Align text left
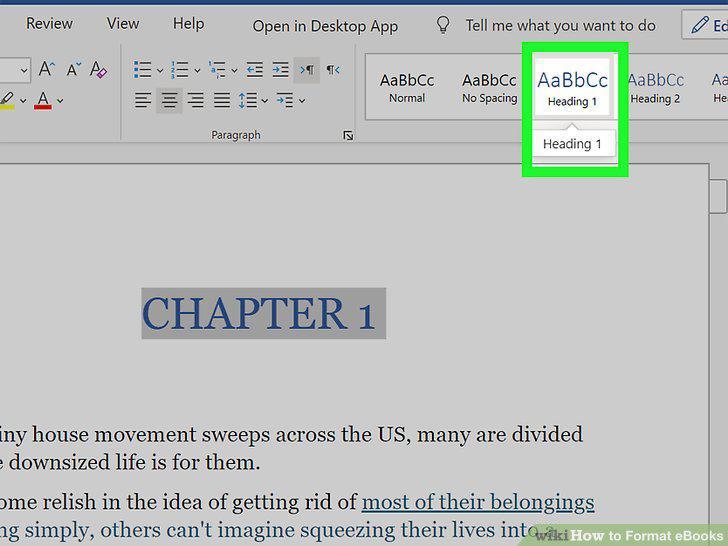728x546 pixels. pyautogui.click(x=143, y=100)
